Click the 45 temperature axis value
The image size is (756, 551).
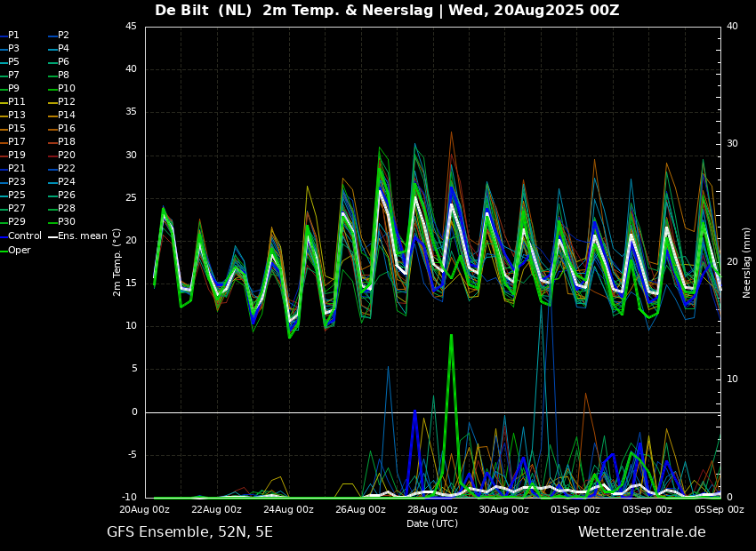tap(131, 27)
